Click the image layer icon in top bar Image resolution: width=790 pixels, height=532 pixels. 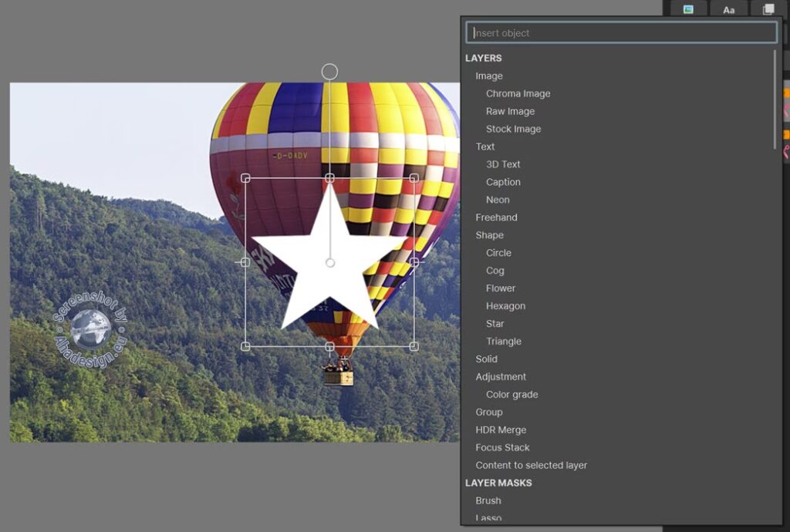(688, 9)
